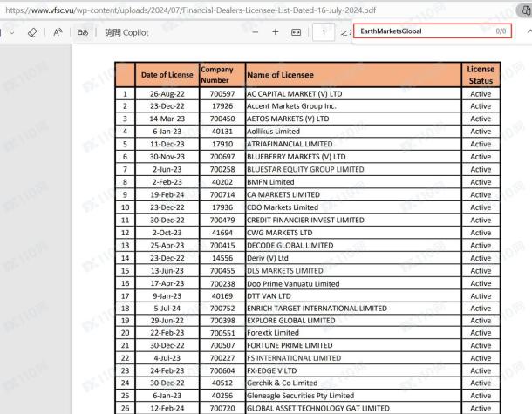Select 'GLOBAL ASSET TECHNOLOGY GAT LIMITED' cell

[x=353, y=408]
